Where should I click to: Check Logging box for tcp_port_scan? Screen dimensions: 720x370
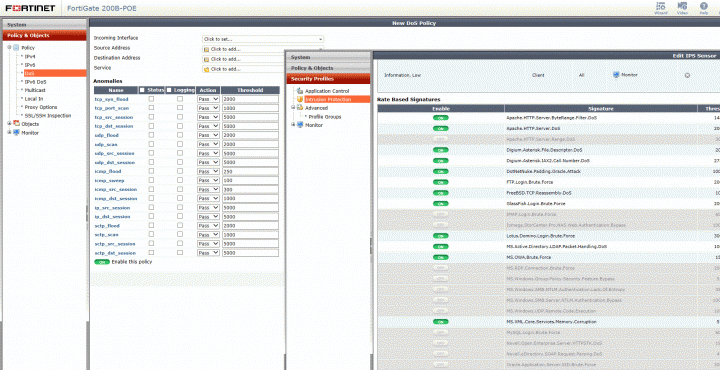(180, 108)
